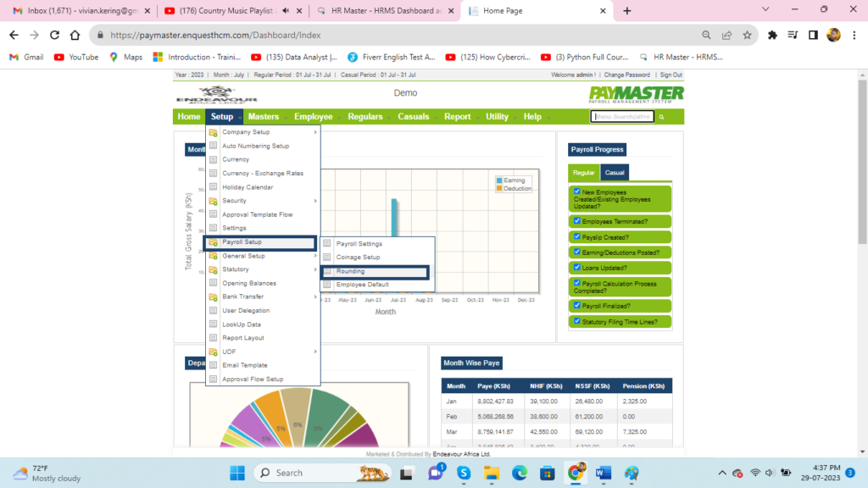Select Rounding from Payroll Setup submenu
This screenshot has width=868, height=488.
coord(350,271)
